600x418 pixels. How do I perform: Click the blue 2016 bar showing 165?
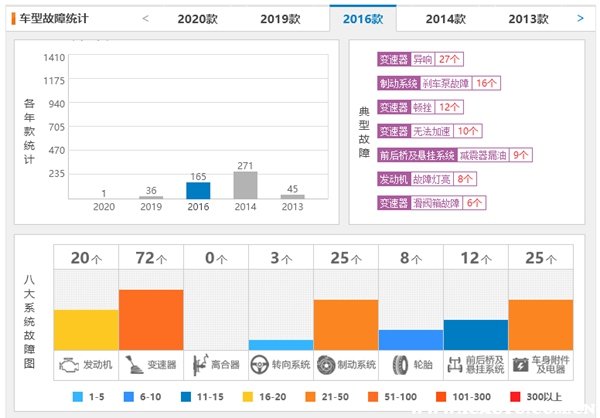click(x=198, y=190)
